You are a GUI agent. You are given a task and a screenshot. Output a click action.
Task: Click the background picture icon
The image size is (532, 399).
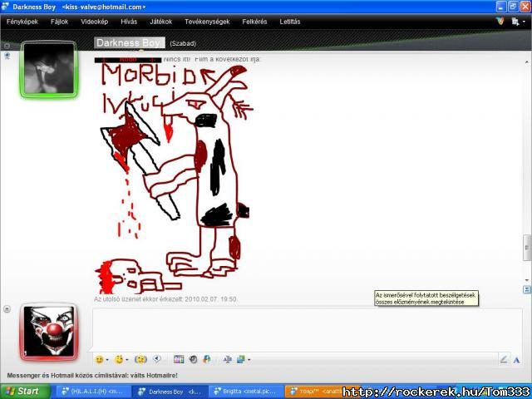(241, 359)
